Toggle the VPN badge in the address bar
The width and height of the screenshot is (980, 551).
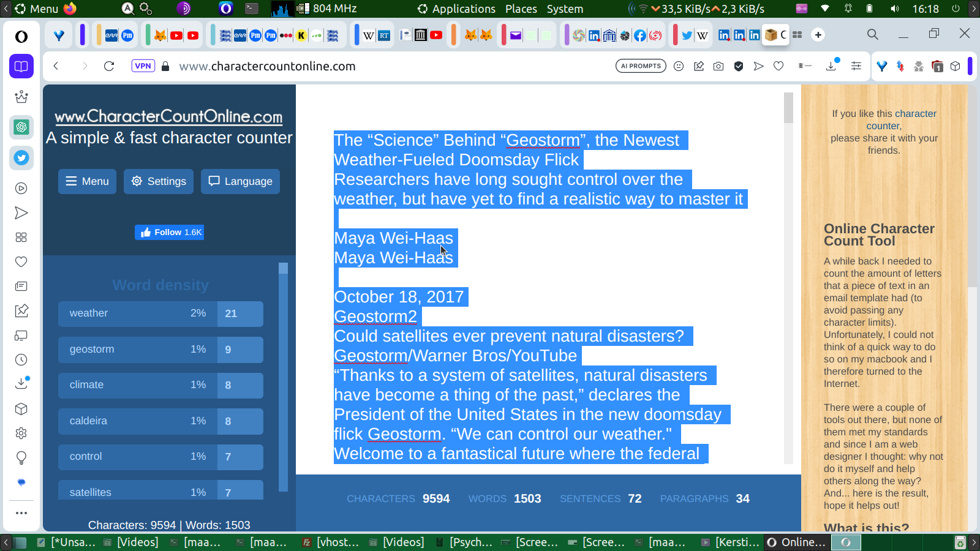coord(143,66)
